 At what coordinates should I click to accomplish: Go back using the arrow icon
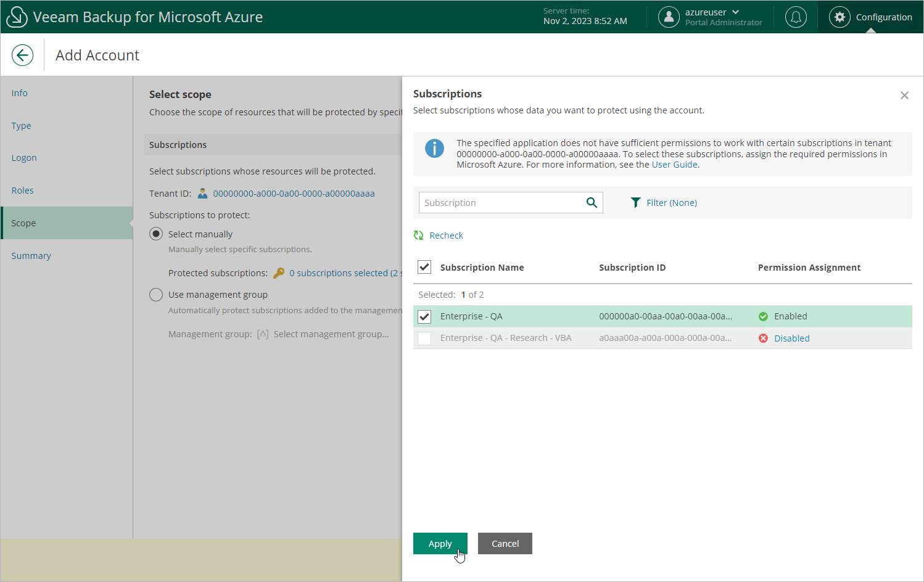[x=22, y=55]
